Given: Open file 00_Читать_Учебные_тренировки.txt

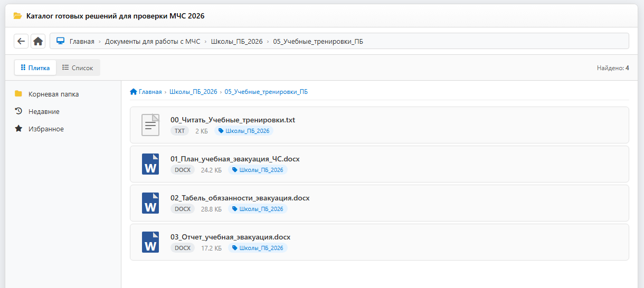Looking at the screenshot, I should coord(380,125).
